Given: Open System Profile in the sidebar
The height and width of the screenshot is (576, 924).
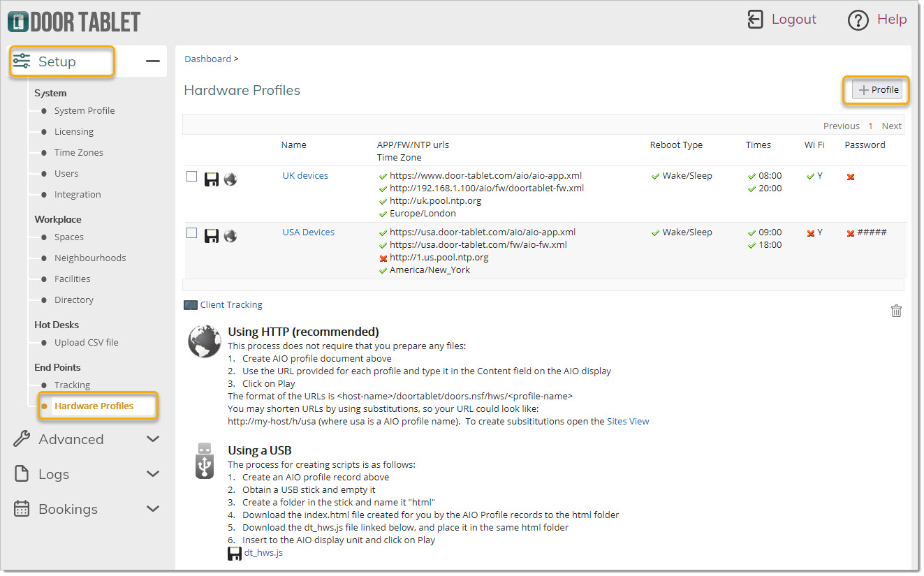Looking at the screenshot, I should (x=85, y=110).
